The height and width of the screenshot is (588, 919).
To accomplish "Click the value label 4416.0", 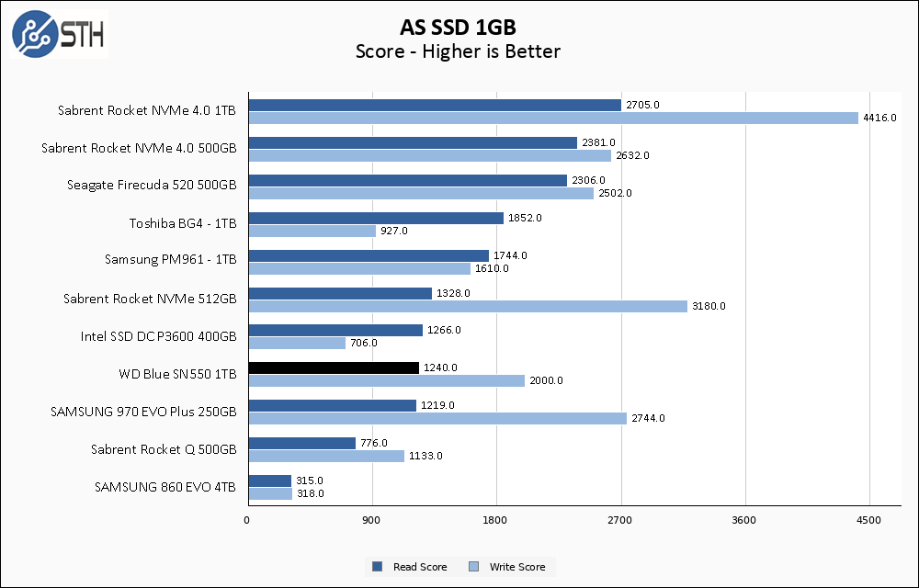I will (x=879, y=118).
